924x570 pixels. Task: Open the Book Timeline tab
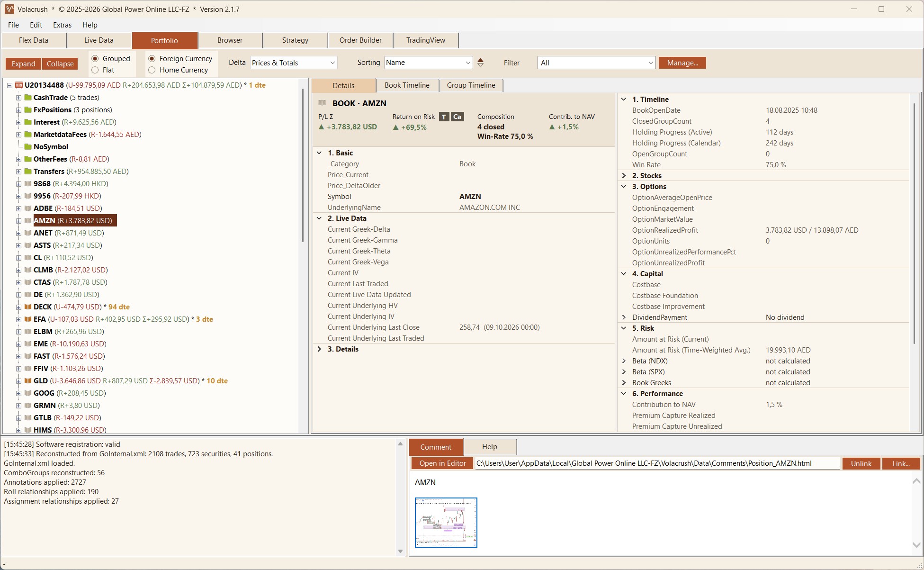tap(407, 85)
